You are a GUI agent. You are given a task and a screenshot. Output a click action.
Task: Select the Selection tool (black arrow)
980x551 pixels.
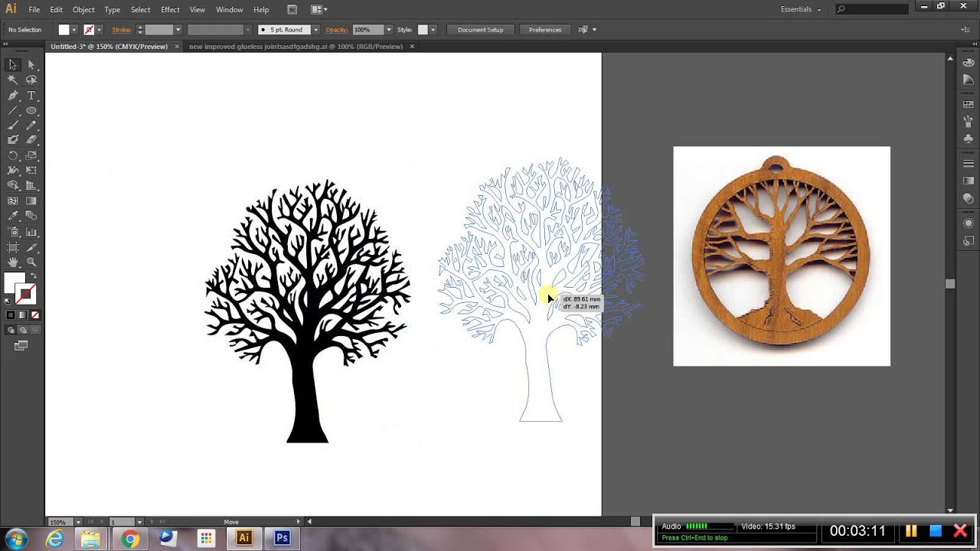pos(13,65)
